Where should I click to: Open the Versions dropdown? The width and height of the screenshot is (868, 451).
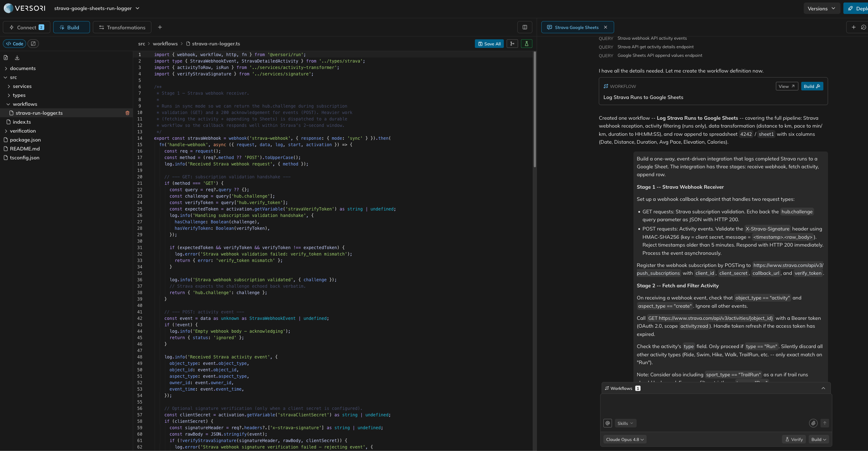point(822,9)
